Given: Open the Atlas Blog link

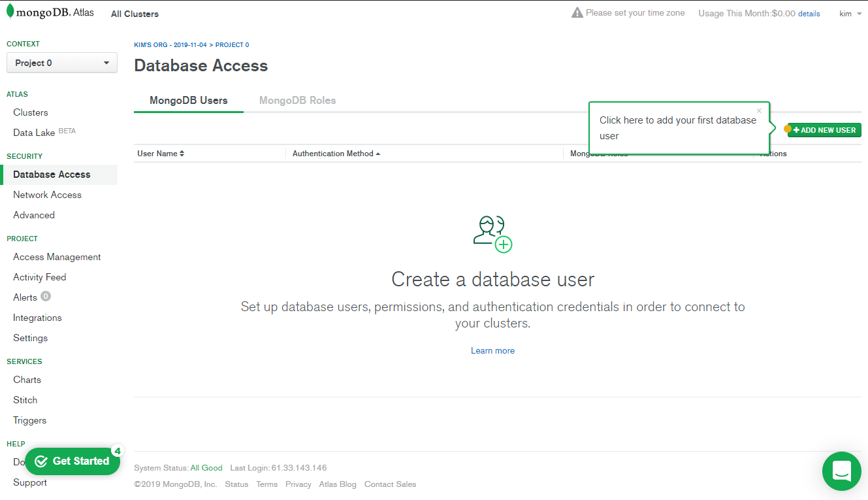Looking at the screenshot, I should pos(338,484).
